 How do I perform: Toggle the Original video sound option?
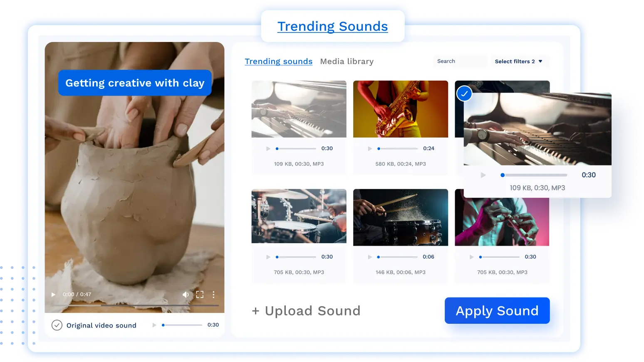(x=57, y=325)
